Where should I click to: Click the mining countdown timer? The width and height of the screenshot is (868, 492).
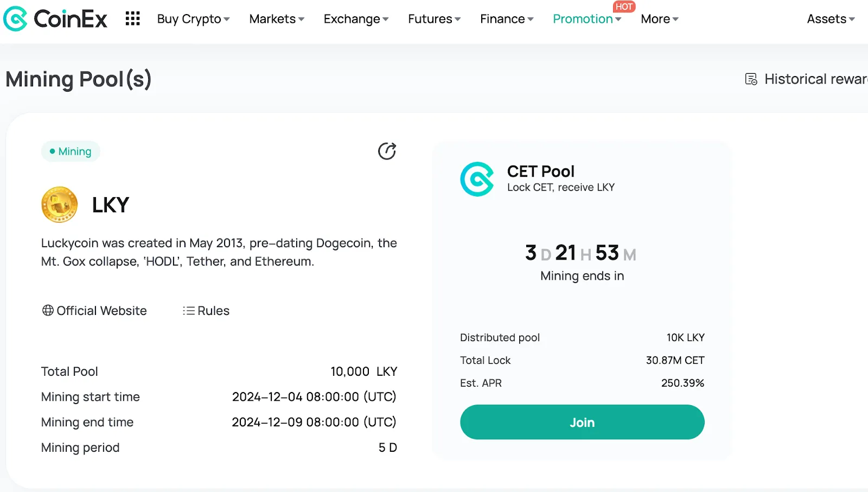[581, 253]
